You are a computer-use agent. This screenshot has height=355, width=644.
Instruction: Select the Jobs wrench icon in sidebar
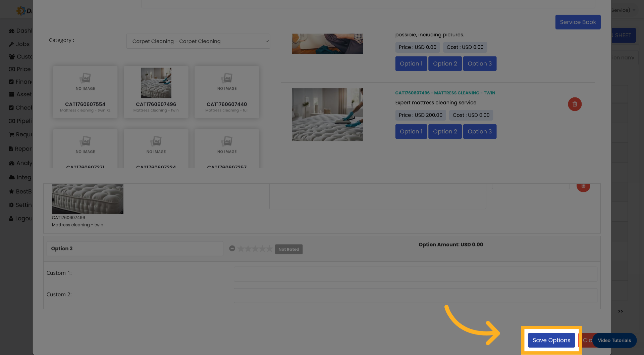click(12, 44)
